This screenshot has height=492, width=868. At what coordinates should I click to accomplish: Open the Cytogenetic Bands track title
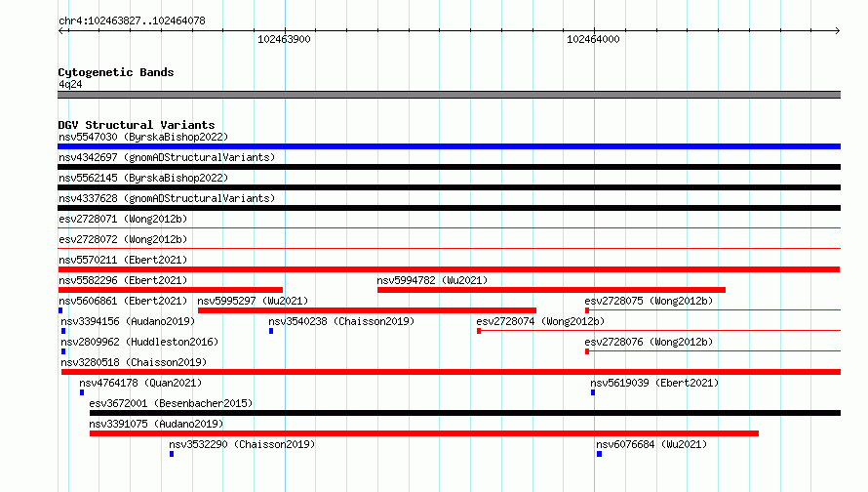click(116, 72)
